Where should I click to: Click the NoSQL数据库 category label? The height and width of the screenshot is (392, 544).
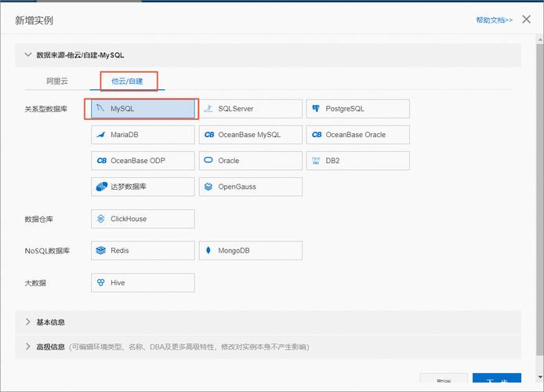click(x=47, y=250)
